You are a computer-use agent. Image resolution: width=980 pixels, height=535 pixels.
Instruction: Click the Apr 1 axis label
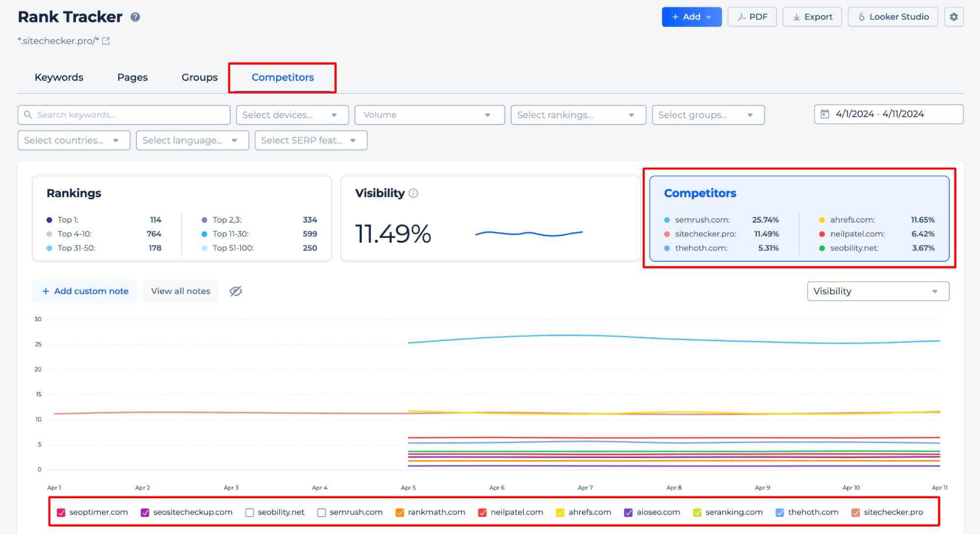coord(54,488)
